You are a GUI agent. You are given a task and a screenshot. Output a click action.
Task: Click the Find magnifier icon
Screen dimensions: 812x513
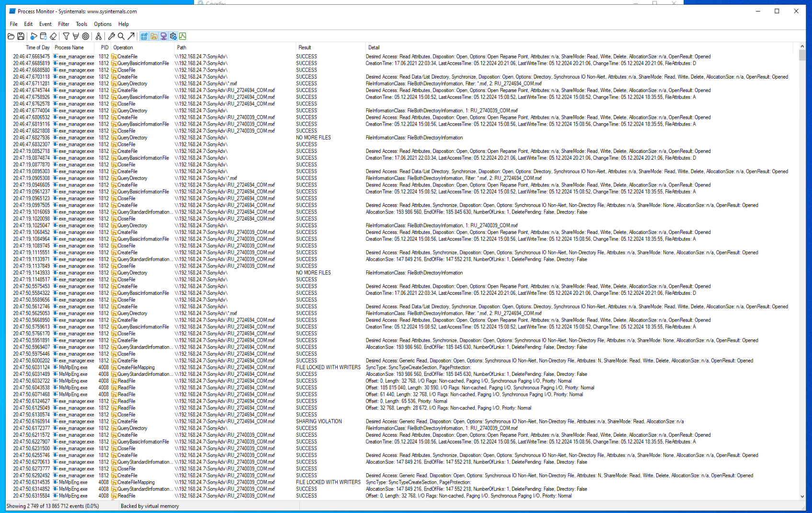(x=121, y=36)
